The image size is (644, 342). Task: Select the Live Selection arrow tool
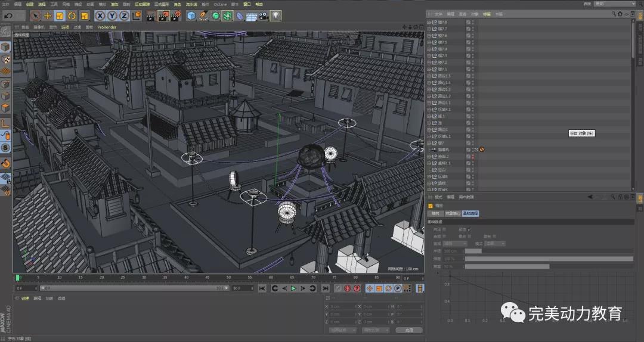(36, 15)
